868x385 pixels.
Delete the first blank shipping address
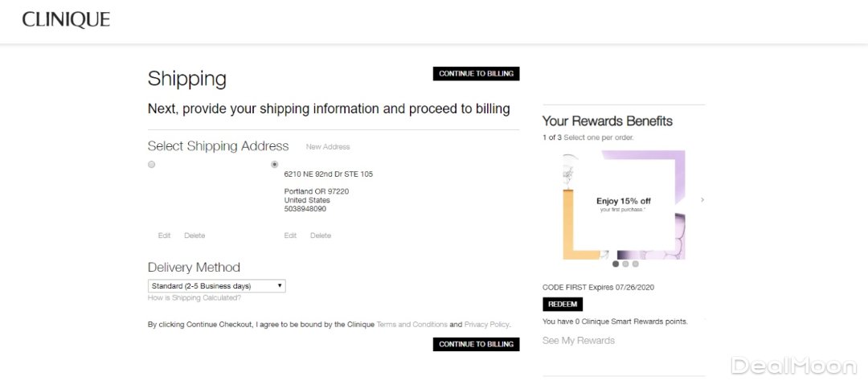point(194,236)
